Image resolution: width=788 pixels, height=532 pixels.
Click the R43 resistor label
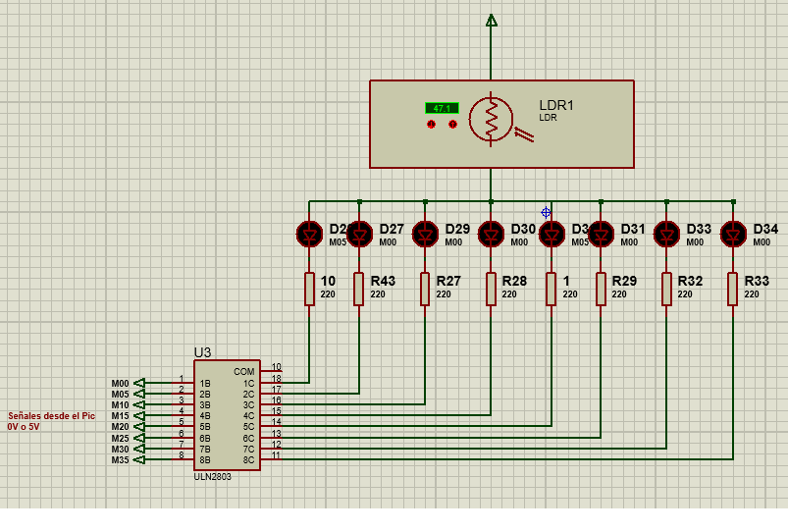(383, 281)
